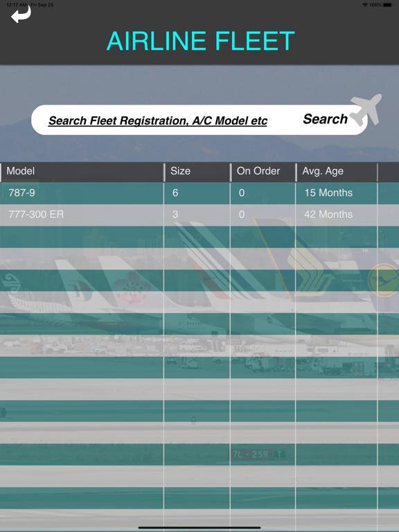Select the 777-300 ER model row
This screenshot has height=532, width=399.
(199, 215)
